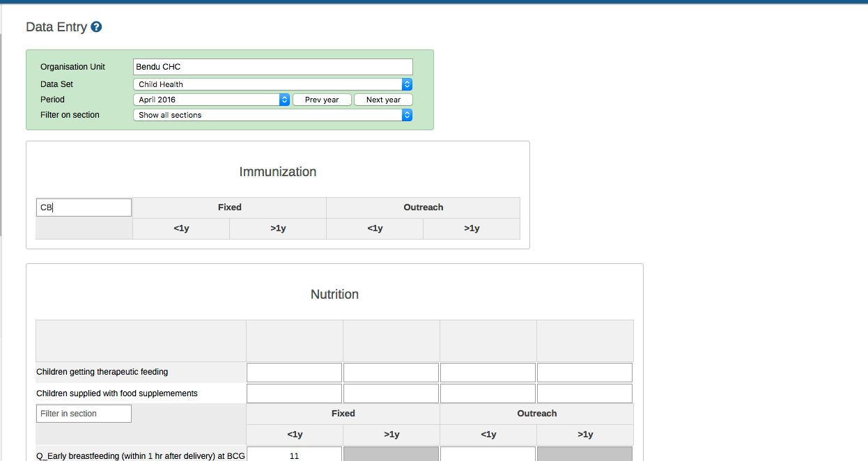Viewport: 868px width, 461px height.
Task: Select second cell for Children getting therapeutic feeding
Action: click(391, 373)
